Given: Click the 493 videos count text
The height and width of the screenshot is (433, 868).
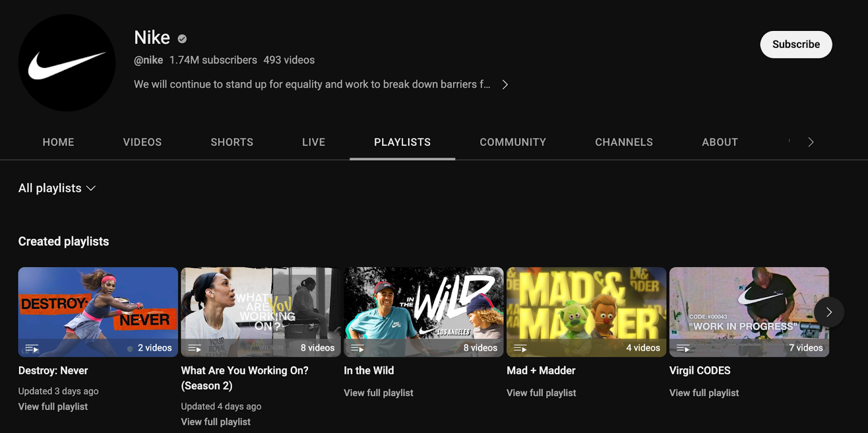Looking at the screenshot, I should pos(289,60).
